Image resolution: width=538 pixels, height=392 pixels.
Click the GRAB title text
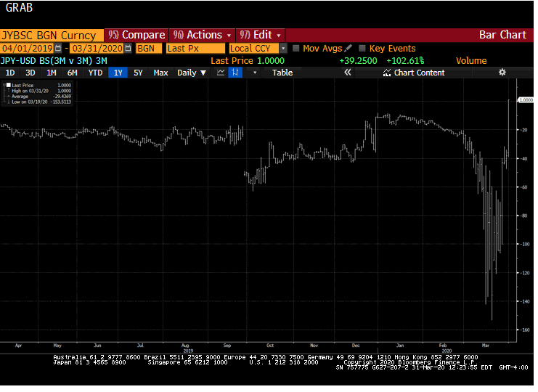[x=19, y=7]
